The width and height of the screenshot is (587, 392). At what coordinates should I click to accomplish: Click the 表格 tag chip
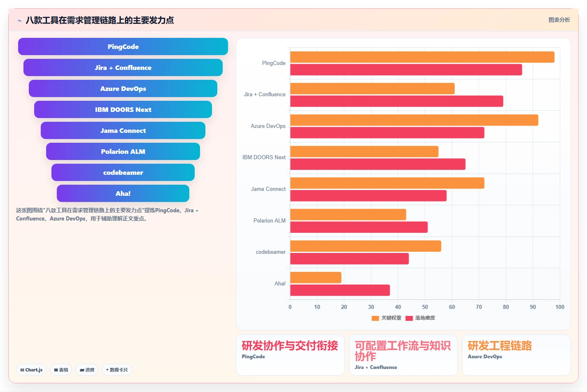coord(61,370)
